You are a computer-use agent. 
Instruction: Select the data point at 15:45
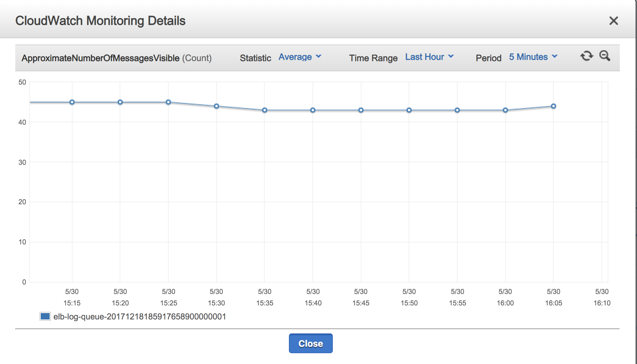(361, 110)
